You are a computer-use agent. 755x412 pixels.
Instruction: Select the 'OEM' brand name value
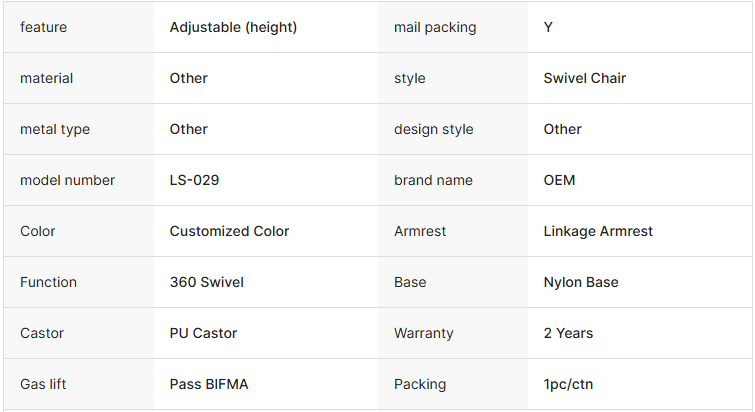tap(560, 180)
